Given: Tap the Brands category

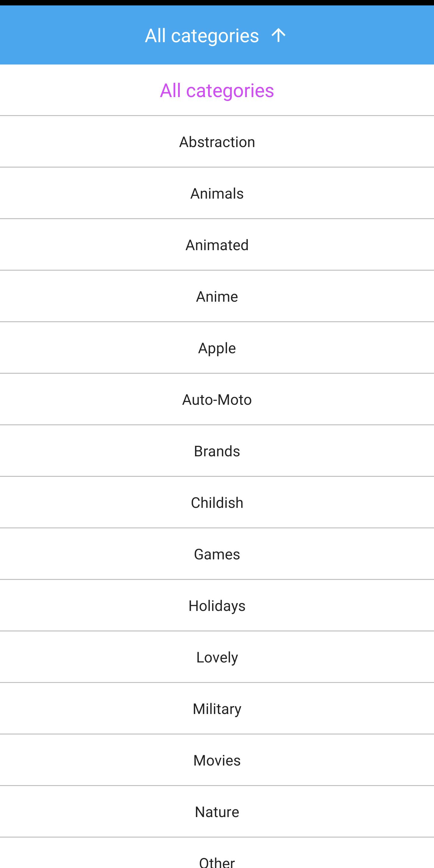Looking at the screenshot, I should click(217, 451).
